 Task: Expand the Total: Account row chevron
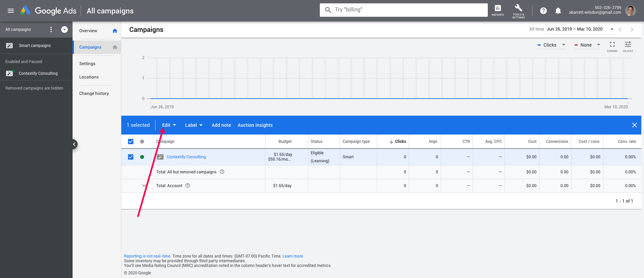click(144, 185)
